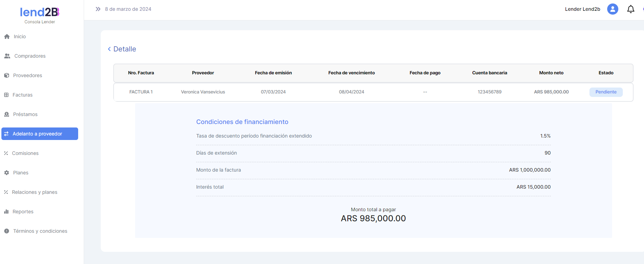Click the people icon for Compradores
This screenshot has height=264, width=644.
click(7, 56)
